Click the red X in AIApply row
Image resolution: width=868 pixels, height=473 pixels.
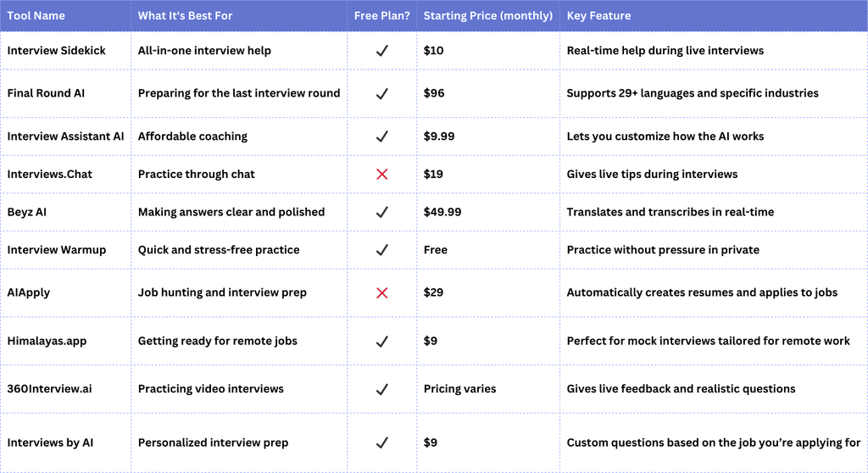[x=381, y=292]
